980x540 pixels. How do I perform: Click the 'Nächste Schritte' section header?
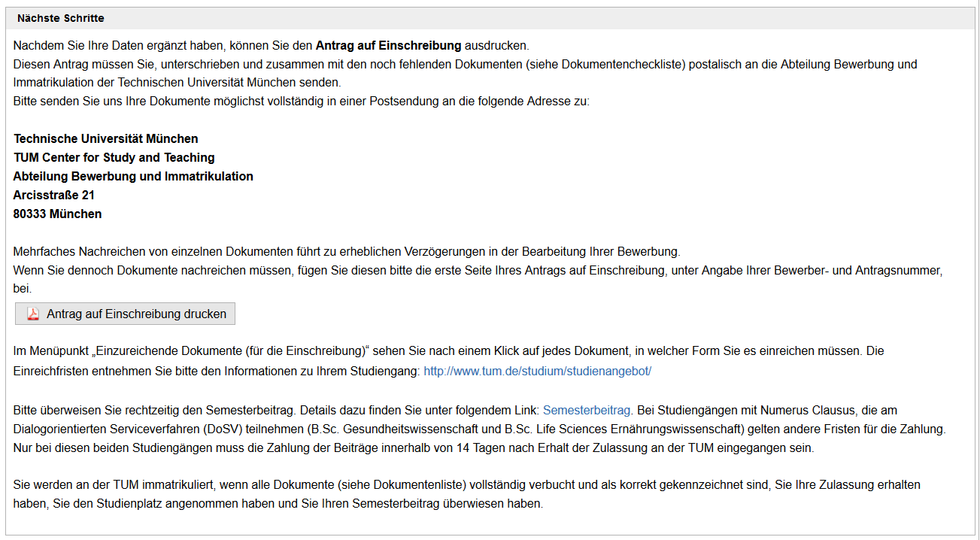(x=490, y=18)
